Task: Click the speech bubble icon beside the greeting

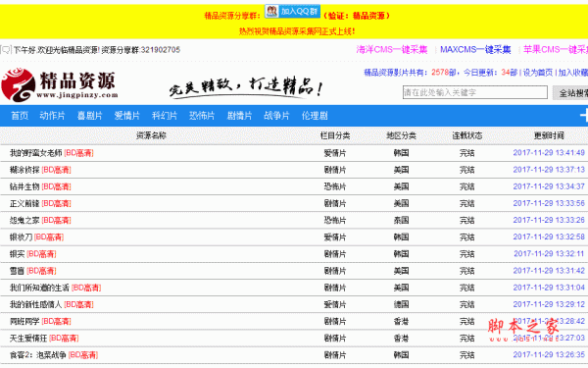Action: [x=6, y=50]
